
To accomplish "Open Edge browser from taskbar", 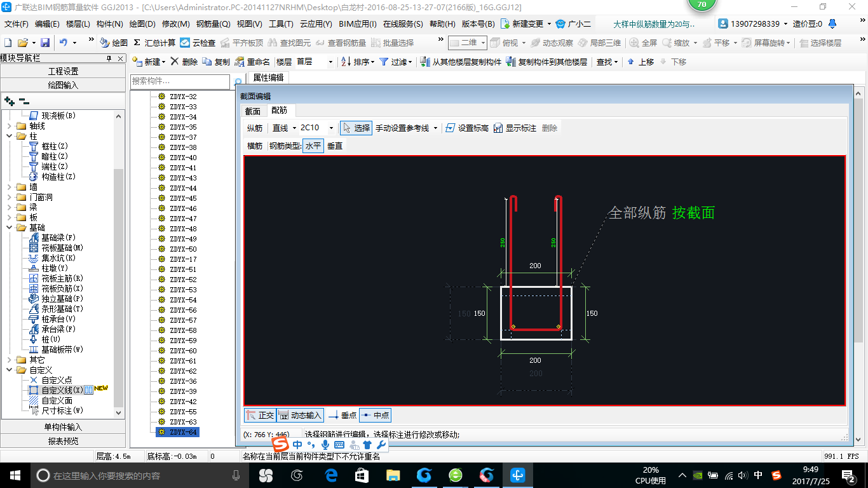I will coord(330,475).
